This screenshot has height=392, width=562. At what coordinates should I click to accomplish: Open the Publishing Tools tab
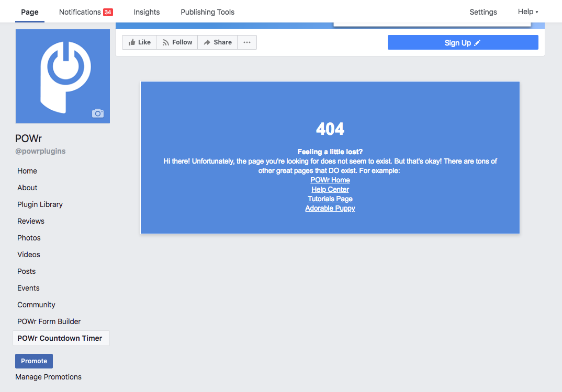tap(208, 12)
